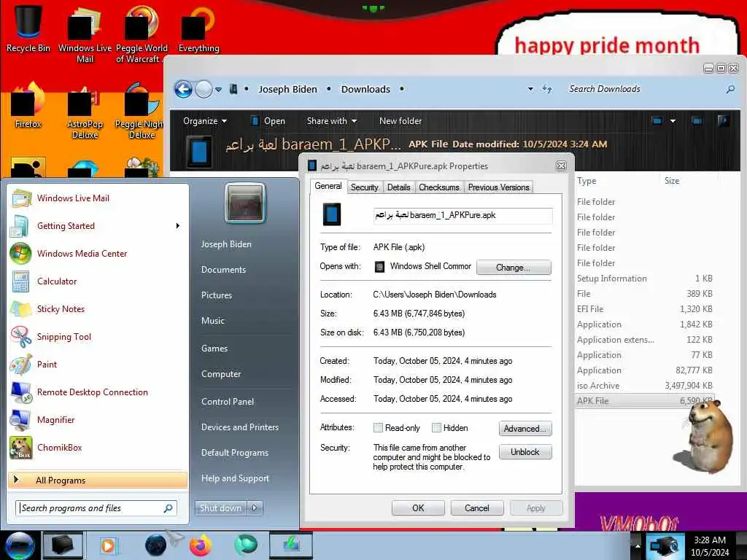Click Explorer back navigation arrow
Screen dimensions: 747x560
(x=183, y=89)
